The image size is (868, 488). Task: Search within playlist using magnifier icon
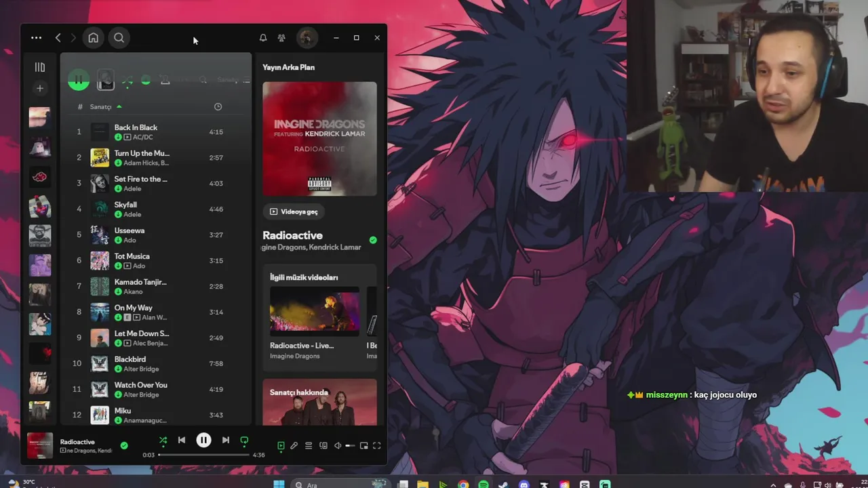click(x=203, y=80)
